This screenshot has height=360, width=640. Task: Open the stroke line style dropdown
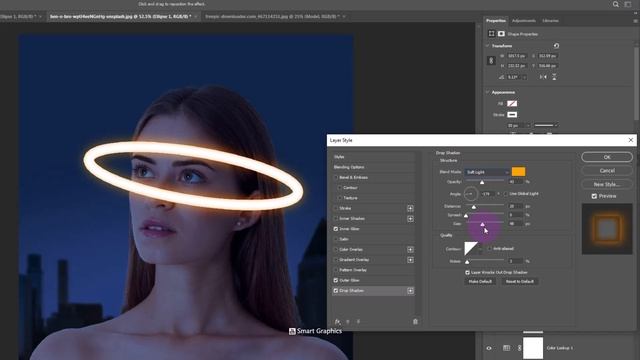tap(546, 125)
